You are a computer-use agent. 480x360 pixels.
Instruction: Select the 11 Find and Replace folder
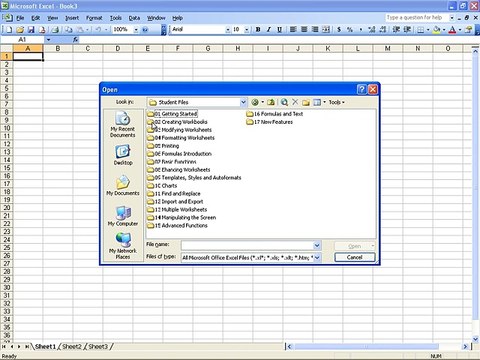click(x=174, y=194)
